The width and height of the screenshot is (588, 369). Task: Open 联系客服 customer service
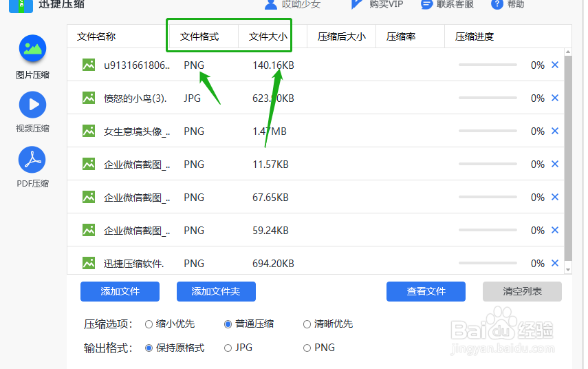point(448,5)
